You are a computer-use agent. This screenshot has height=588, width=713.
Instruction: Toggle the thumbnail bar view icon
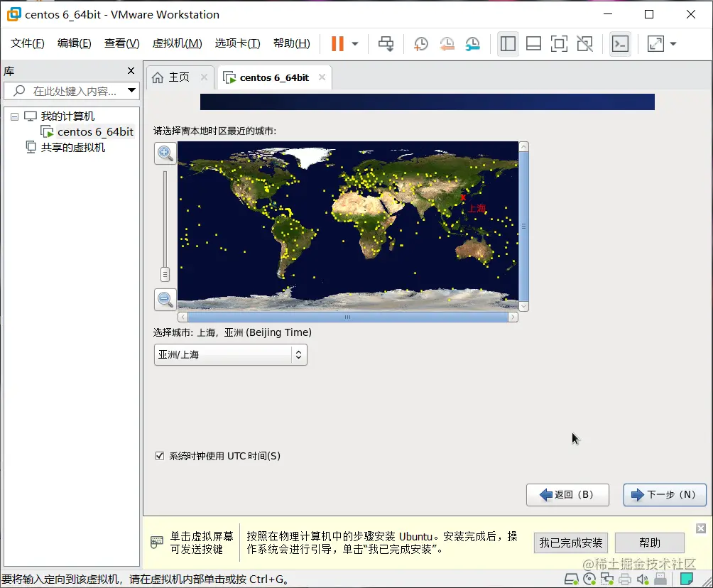point(533,43)
